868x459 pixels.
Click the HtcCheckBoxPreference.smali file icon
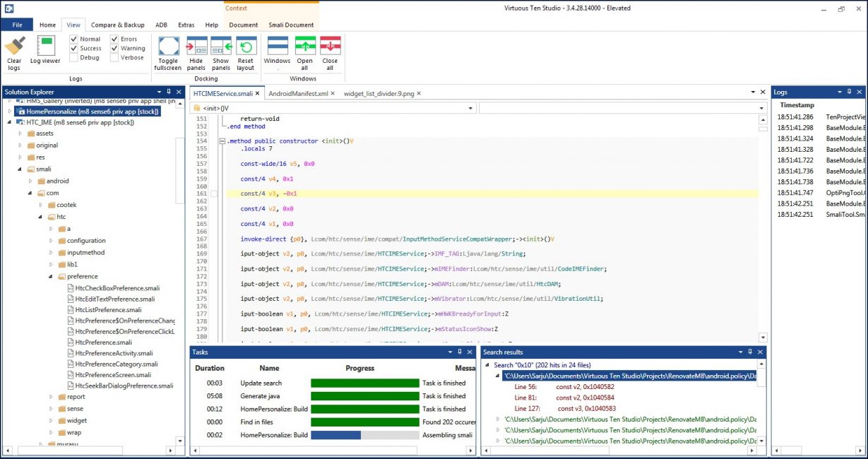pyautogui.click(x=71, y=288)
